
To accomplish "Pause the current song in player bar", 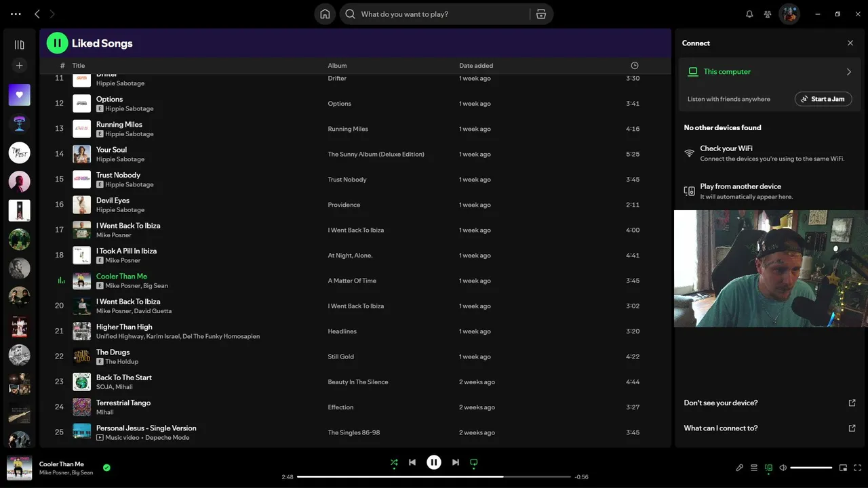I will click(x=434, y=462).
